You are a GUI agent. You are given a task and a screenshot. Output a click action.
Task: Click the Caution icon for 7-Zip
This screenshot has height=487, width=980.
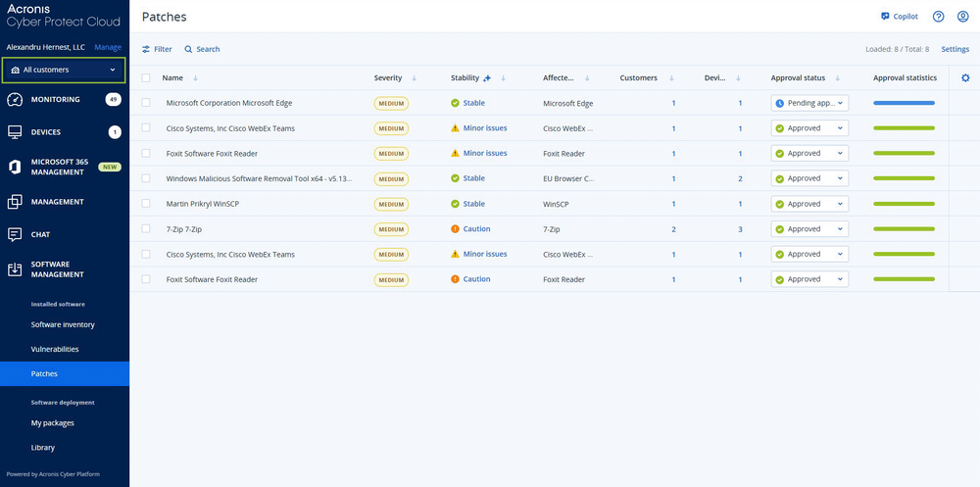[455, 229]
